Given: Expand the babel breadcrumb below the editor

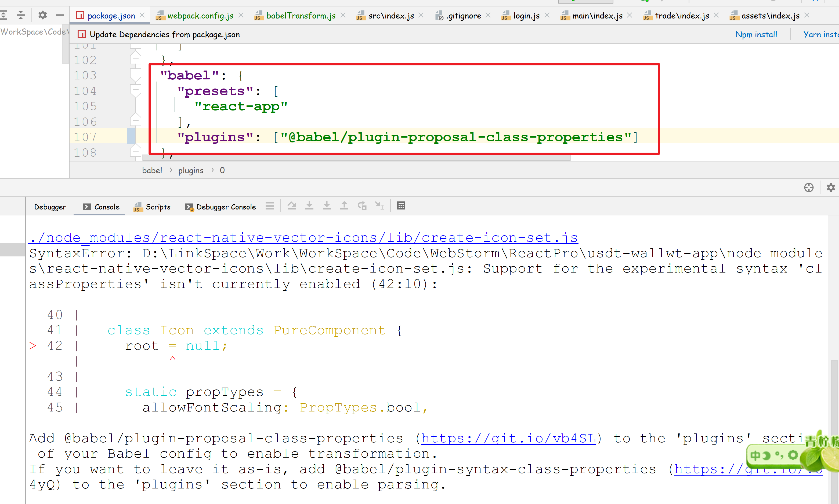Looking at the screenshot, I should point(152,170).
